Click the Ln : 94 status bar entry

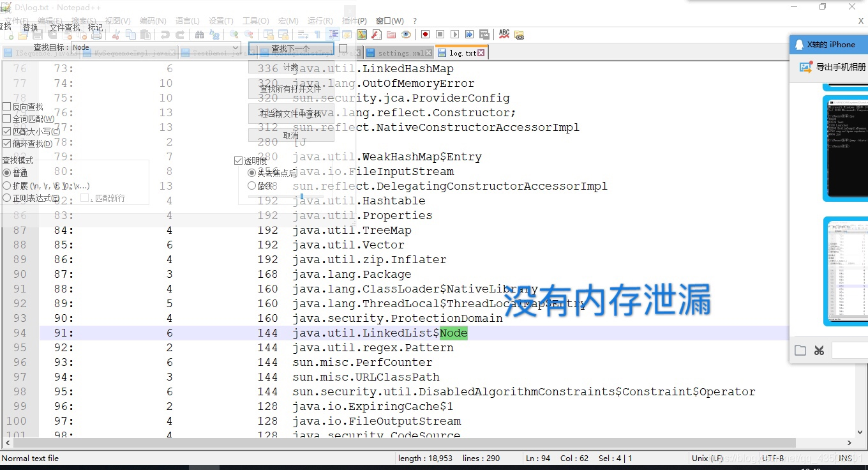(538, 459)
